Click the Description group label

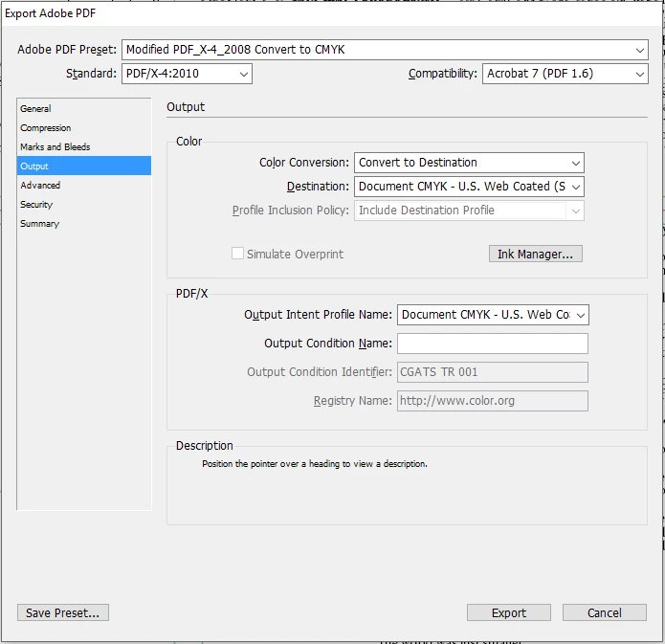[x=205, y=446]
